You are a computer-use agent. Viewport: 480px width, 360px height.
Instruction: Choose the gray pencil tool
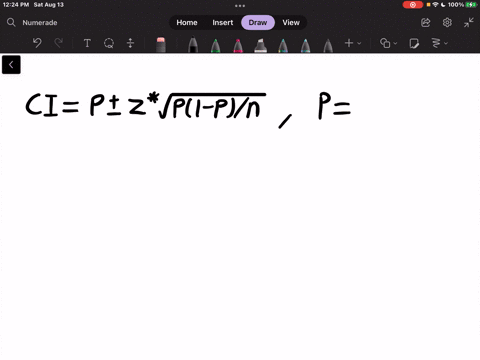[328, 45]
